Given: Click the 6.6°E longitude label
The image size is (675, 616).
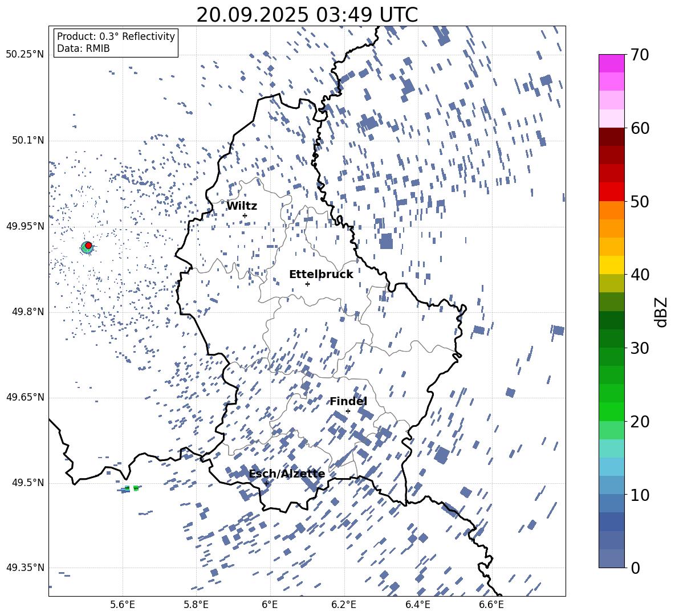Looking at the screenshot, I should 491,605.
